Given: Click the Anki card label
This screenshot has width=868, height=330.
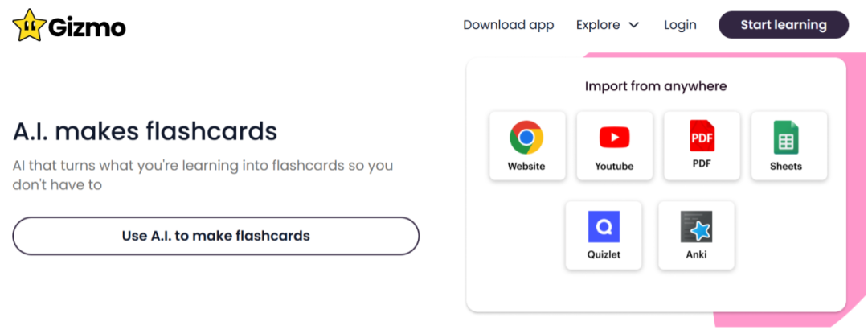Looking at the screenshot, I should [696, 256].
